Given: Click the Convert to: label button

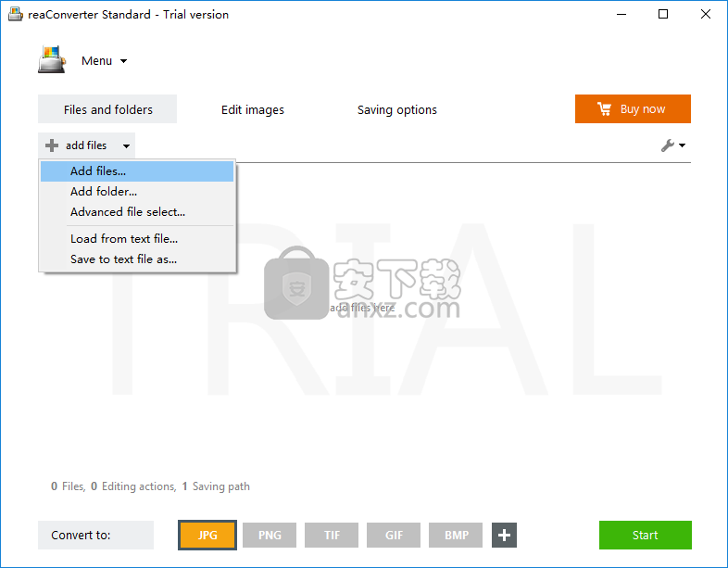Looking at the screenshot, I should click(95, 535).
